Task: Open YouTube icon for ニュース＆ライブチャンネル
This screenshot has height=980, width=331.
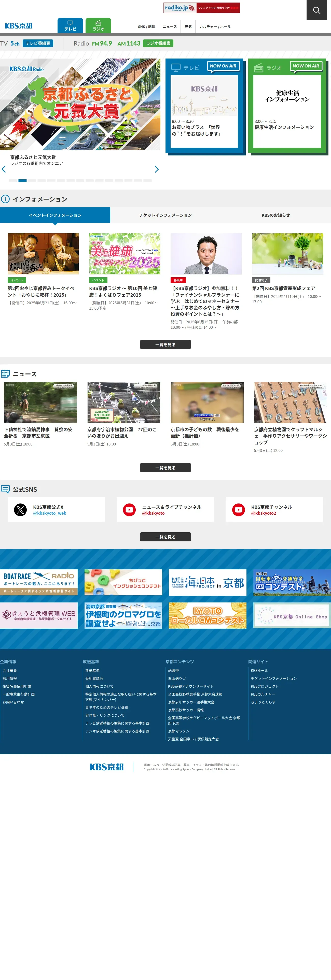Action: (x=130, y=510)
